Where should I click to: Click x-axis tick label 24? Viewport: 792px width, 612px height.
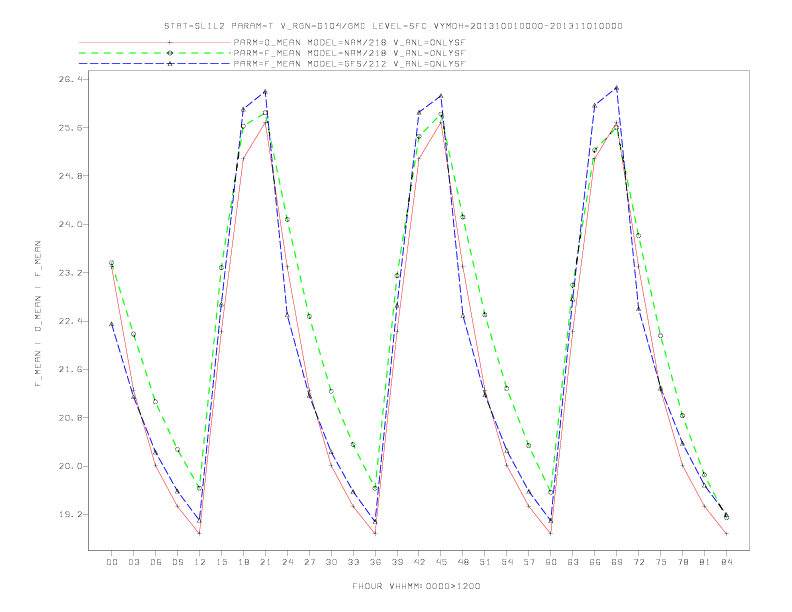[287, 562]
